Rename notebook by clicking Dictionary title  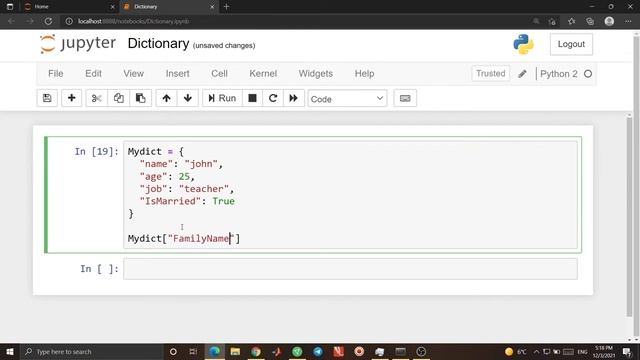158,43
